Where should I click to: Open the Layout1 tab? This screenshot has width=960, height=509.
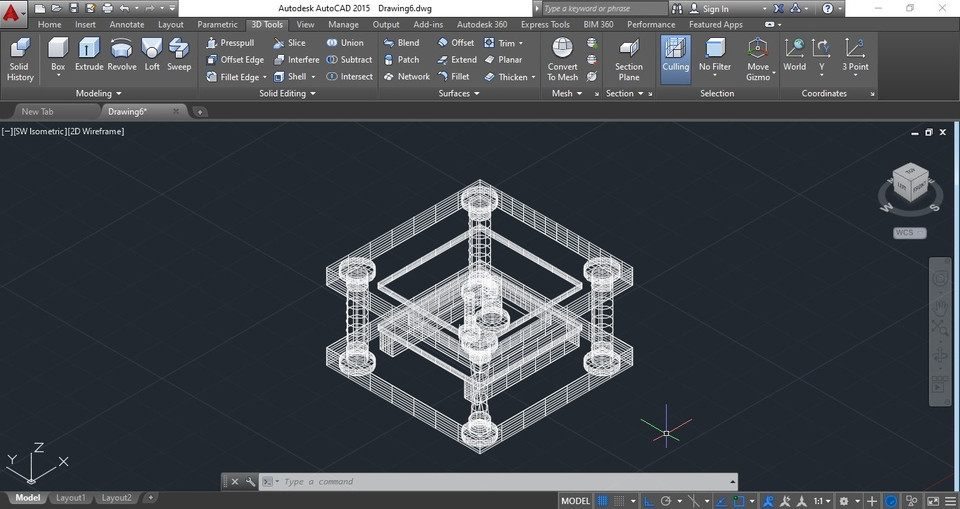tap(70, 498)
